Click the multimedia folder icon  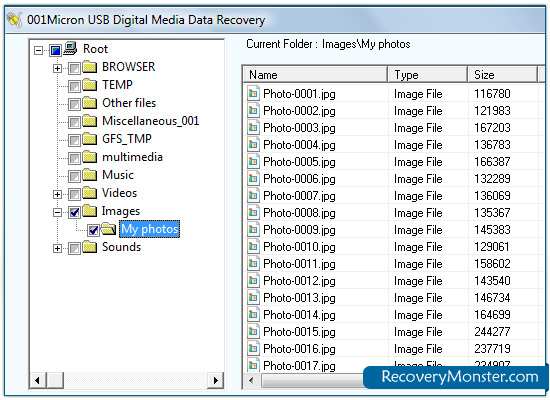(x=90, y=157)
